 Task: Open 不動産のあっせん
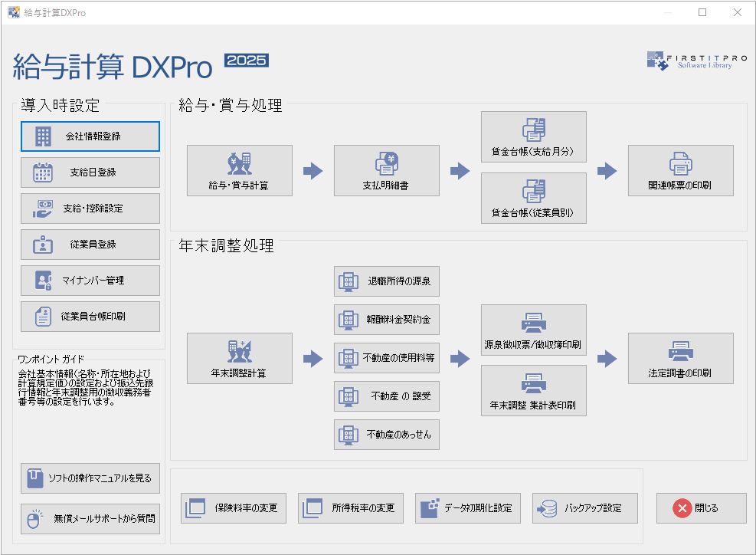tap(387, 435)
